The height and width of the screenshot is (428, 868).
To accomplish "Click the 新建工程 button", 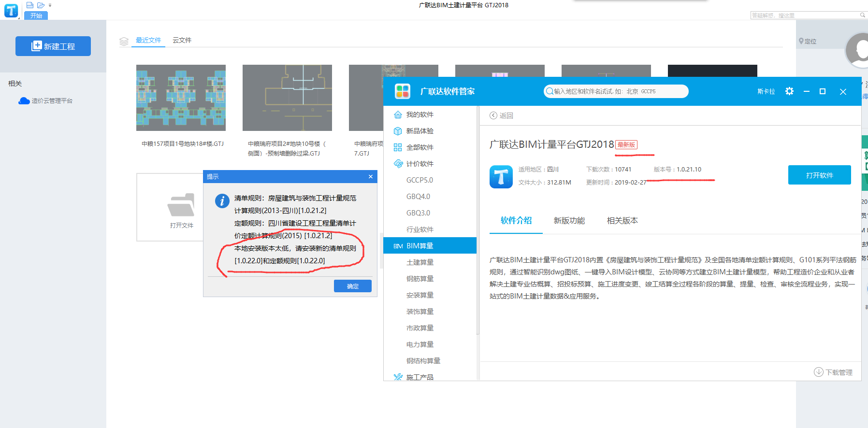I will click(x=53, y=46).
